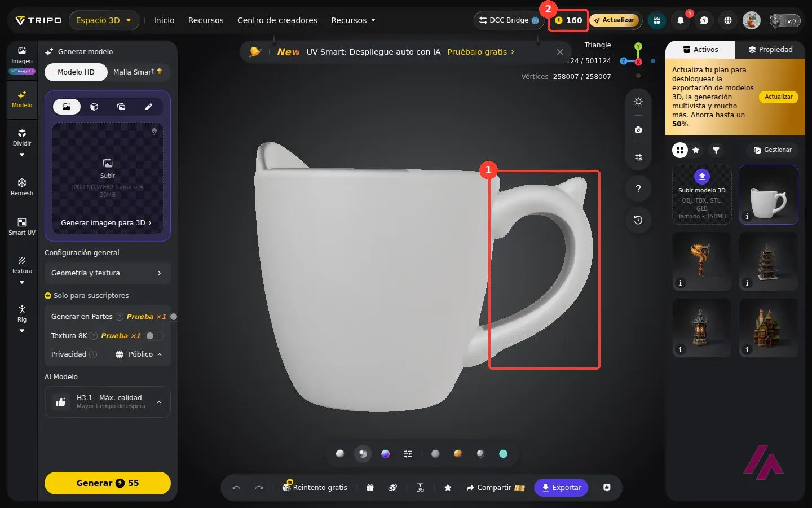Expand the H3.1 Máx. calidad model selector

(x=107, y=402)
